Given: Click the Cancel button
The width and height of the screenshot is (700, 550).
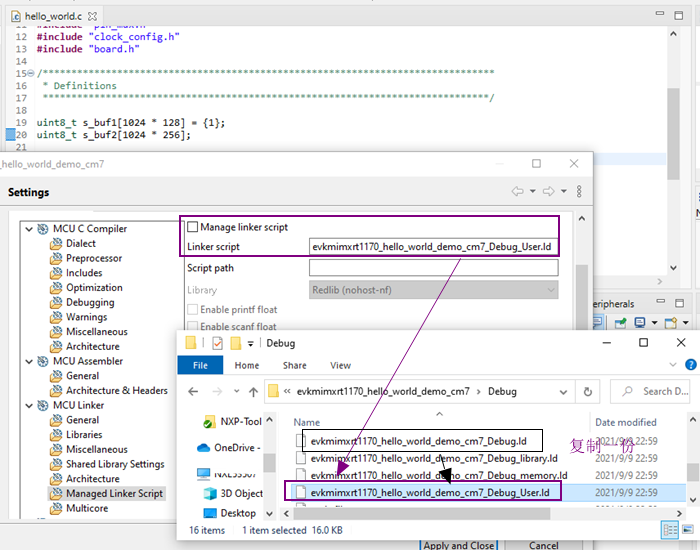Looking at the screenshot, I should click(543, 545).
